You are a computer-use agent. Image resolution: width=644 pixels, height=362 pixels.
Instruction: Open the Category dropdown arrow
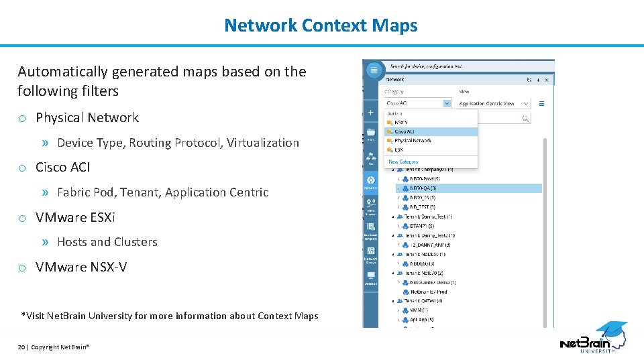(x=447, y=103)
